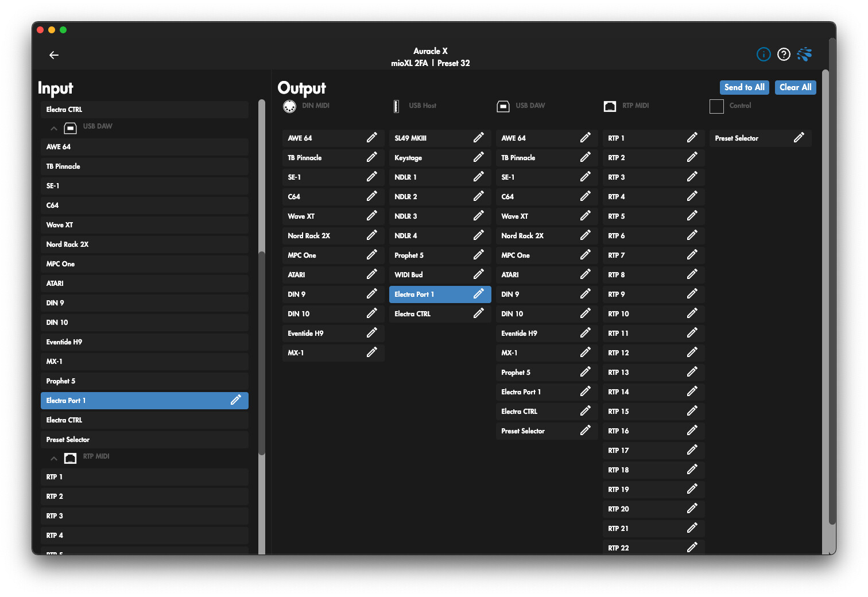
Task: Edit the RTP 1 output name
Action: 692,138
